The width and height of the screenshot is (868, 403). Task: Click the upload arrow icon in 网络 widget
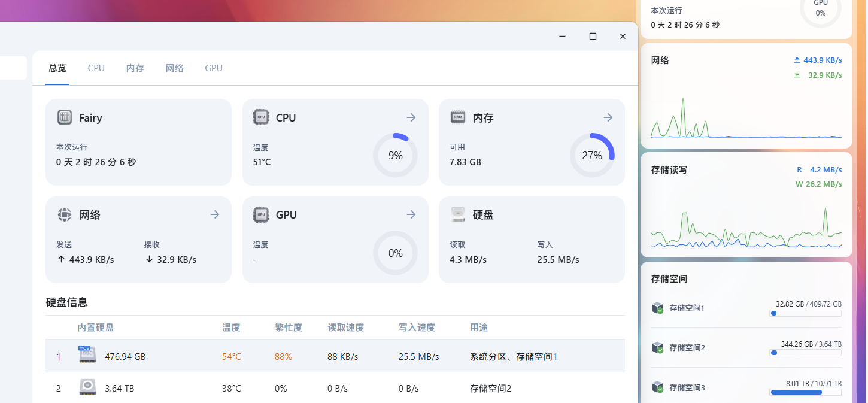pos(797,60)
